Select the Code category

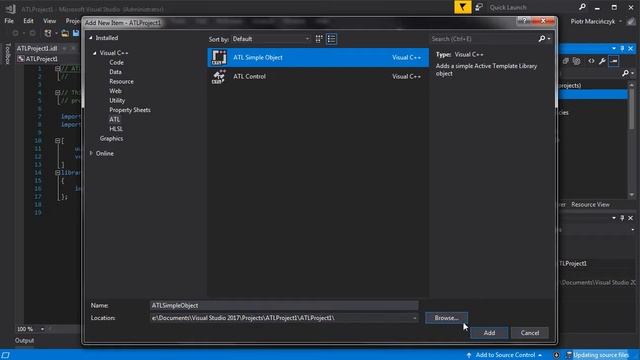[x=116, y=62]
